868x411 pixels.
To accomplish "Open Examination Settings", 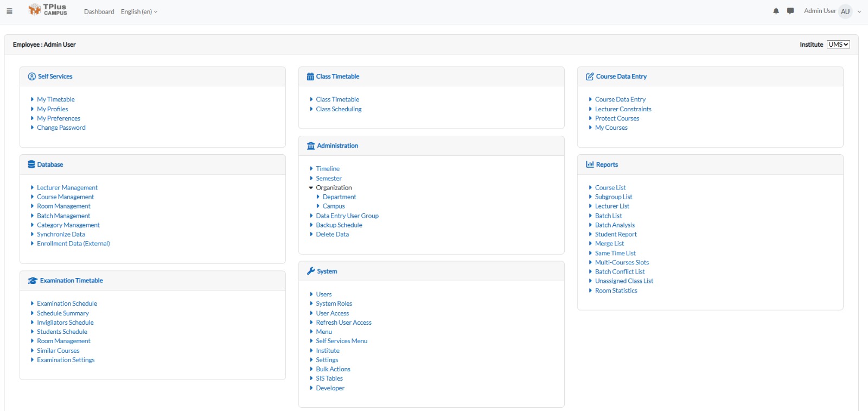I will point(66,360).
